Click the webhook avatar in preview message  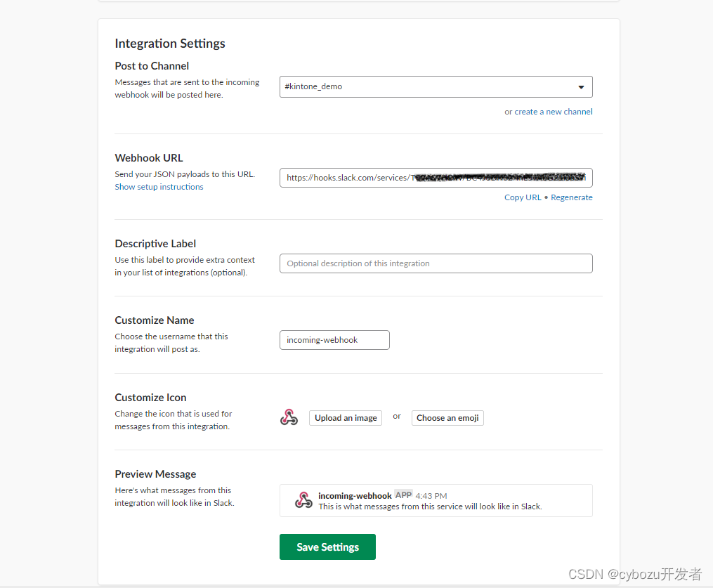[303, 499]
